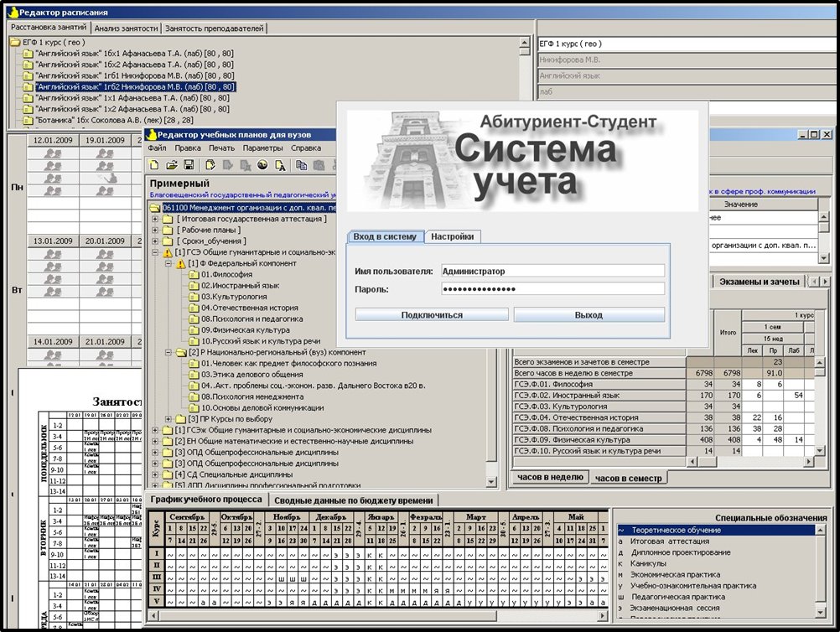Click the document-with-letter-A toolbar icon

280,165
